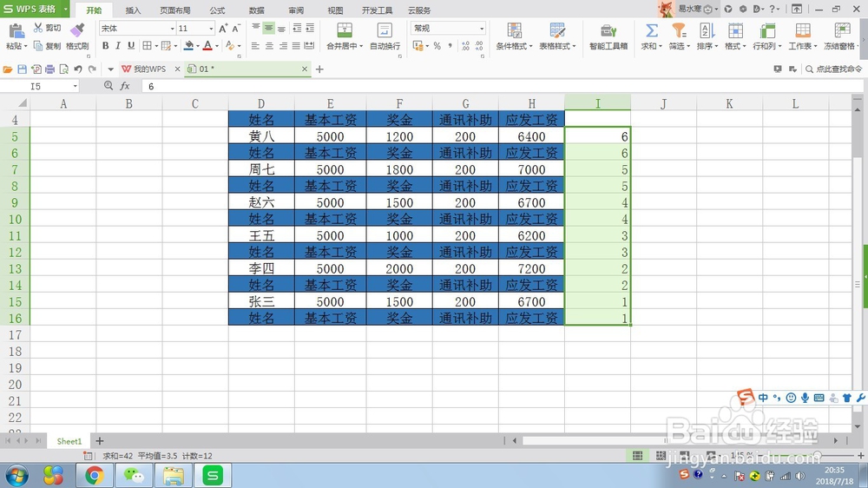Open the font size 11 dropdown
Viewport: 868px width, 488px height.
(x=211, y=29)
